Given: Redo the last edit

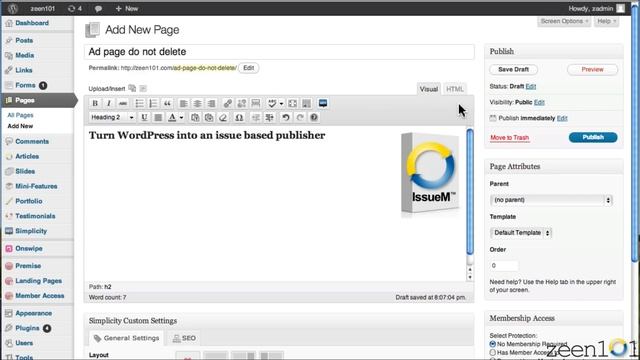Looking at the screenshot, I should [300, 118].
